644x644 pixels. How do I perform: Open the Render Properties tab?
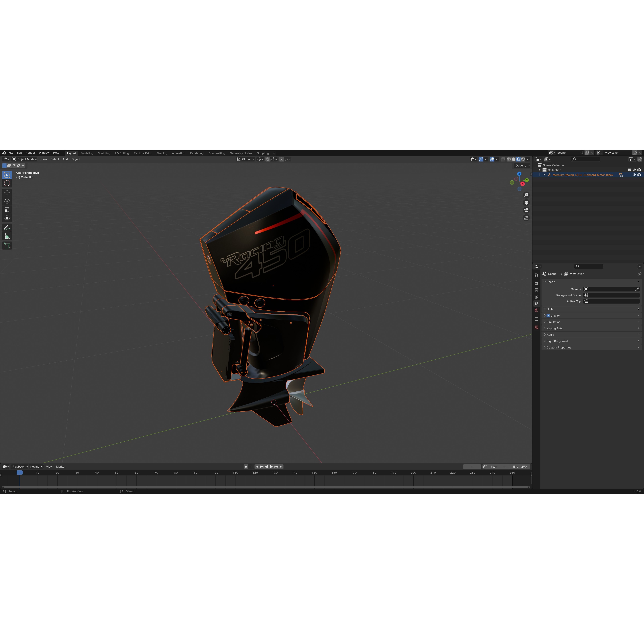click(537, 283)
